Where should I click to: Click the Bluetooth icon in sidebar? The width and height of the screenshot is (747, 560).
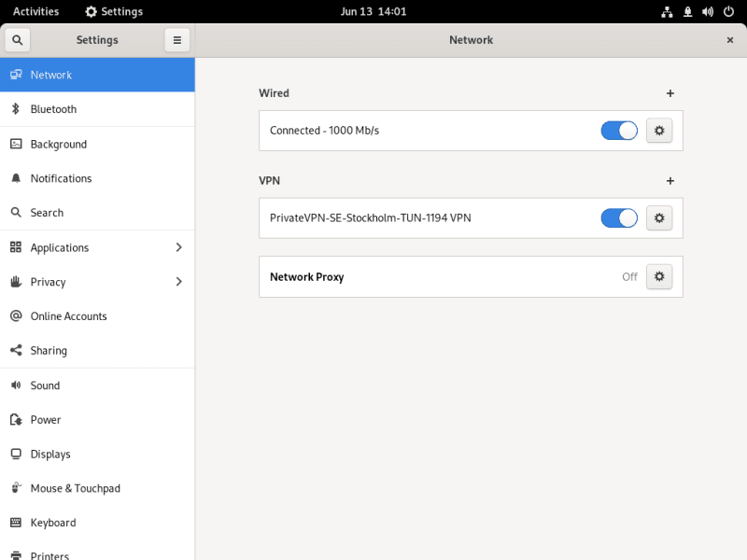pyautogui.click(x=16, y=109)
